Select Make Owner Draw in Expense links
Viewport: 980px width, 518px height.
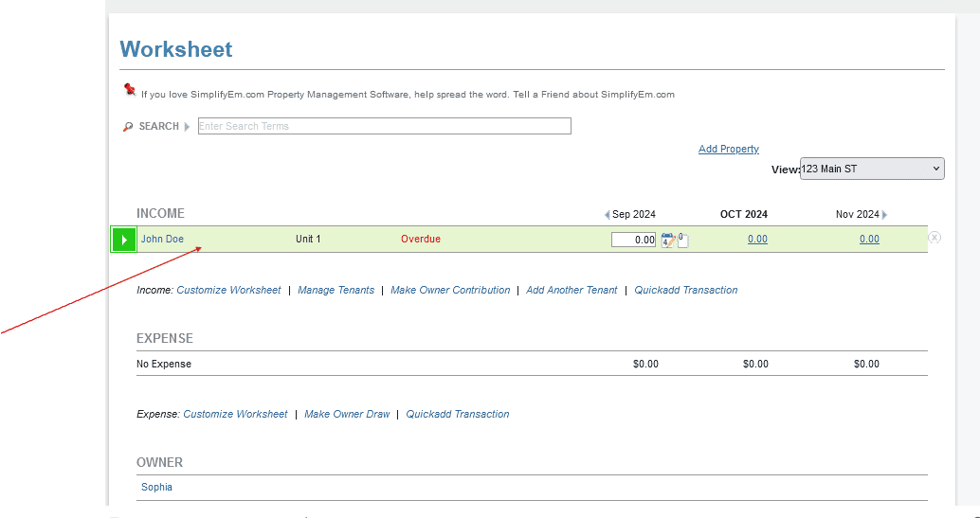coord(347,415)
